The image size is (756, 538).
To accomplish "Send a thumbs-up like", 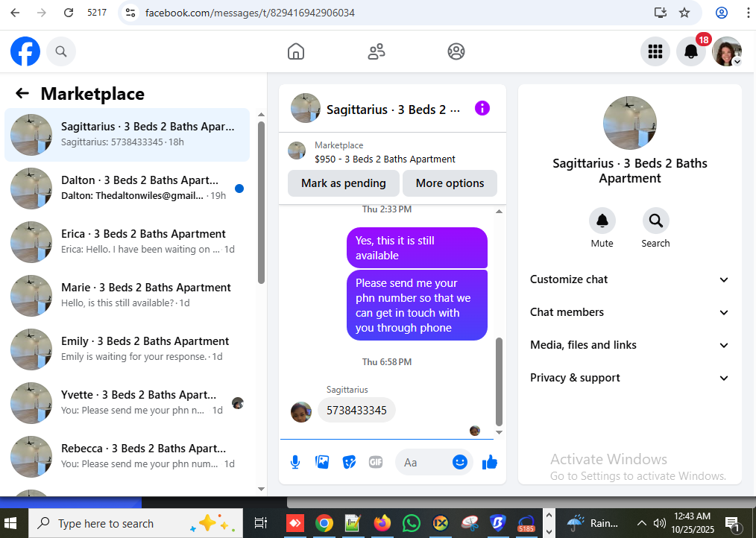I will point(490,462).
